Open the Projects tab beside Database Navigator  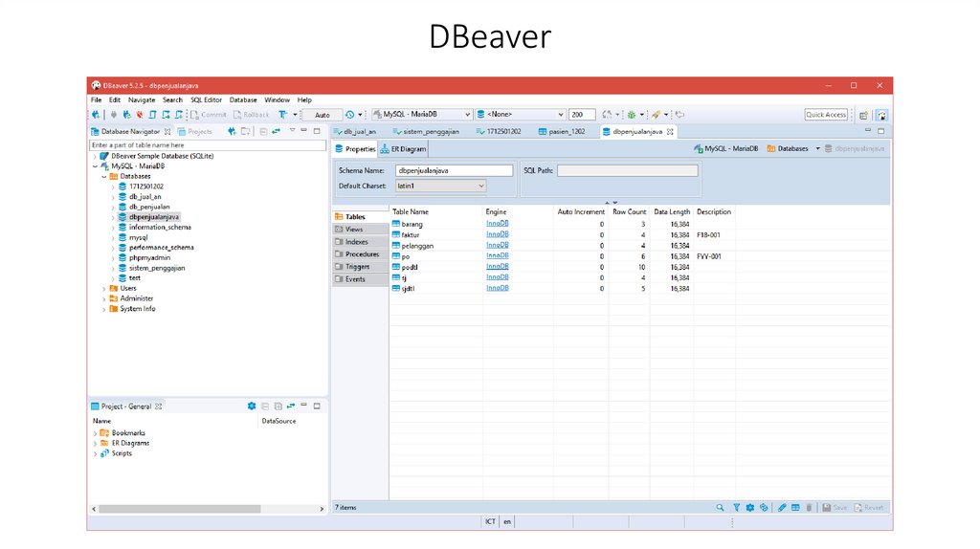[x=195, y=132]
